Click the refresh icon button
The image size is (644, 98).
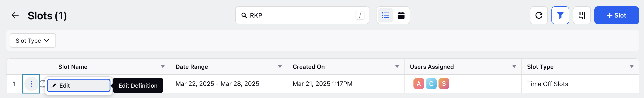coord(539,15)
